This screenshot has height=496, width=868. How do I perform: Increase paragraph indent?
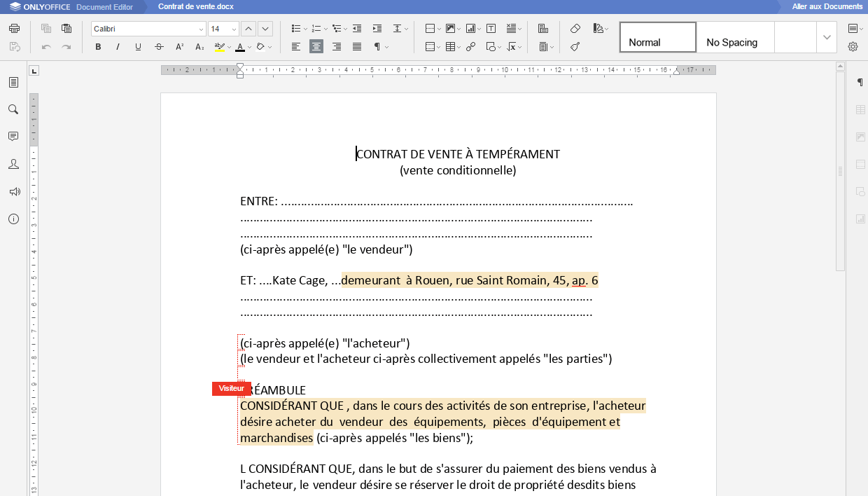pos(377,29)
